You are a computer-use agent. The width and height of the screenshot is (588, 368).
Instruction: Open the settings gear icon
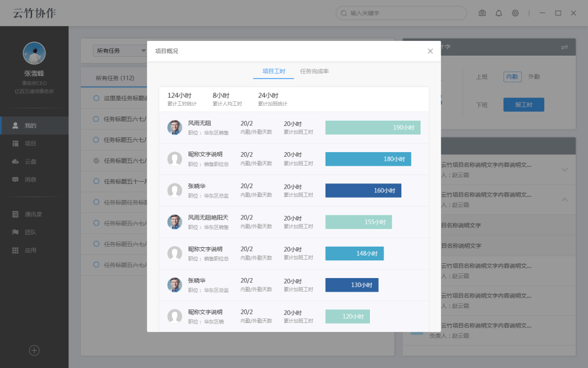[515, 13]
